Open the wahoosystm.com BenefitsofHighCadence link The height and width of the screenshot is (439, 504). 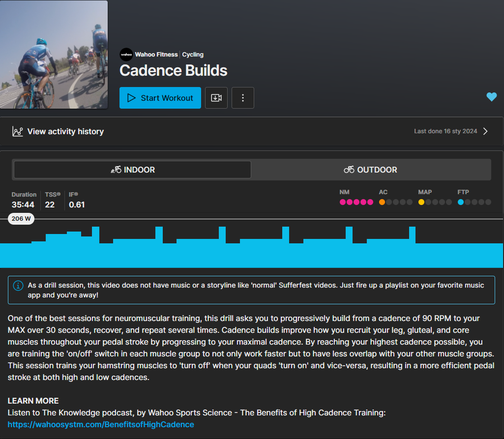[x=101, y=424]
